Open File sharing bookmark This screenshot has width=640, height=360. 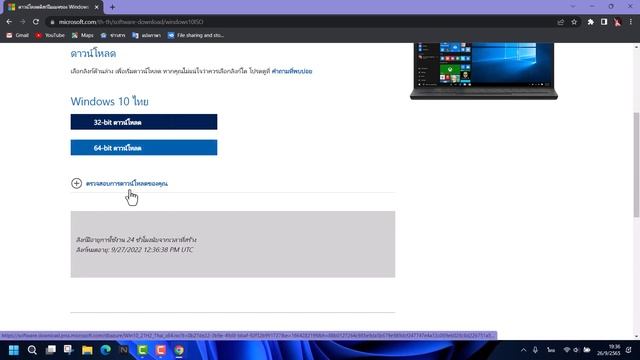(x=196, y=36)
